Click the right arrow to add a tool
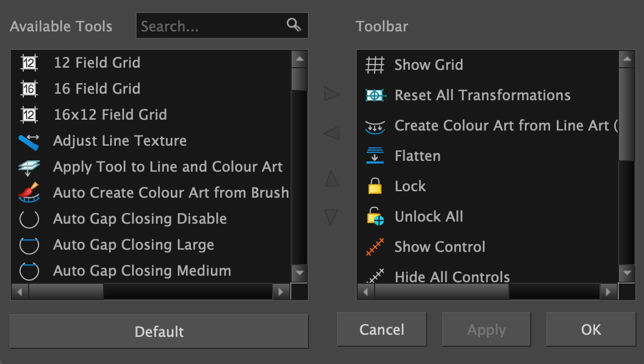644x364 pixels. pos(331,93)
